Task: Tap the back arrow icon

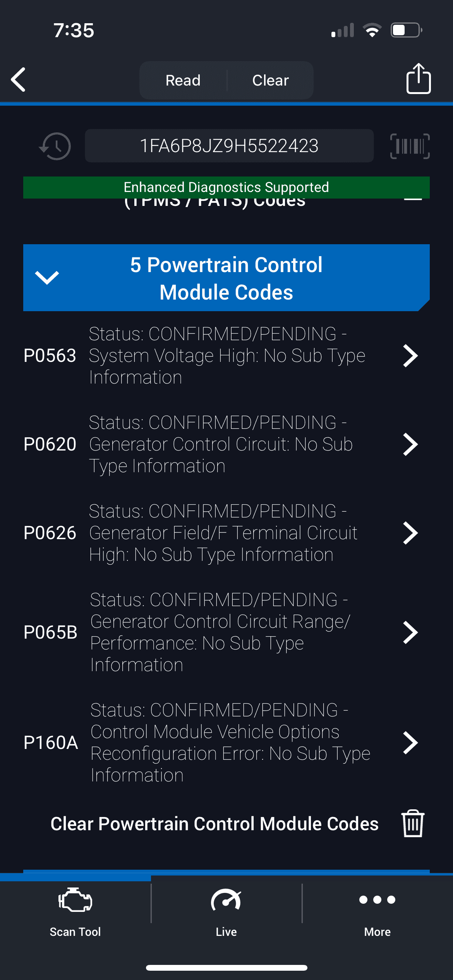Action: [x=18, y=80]
